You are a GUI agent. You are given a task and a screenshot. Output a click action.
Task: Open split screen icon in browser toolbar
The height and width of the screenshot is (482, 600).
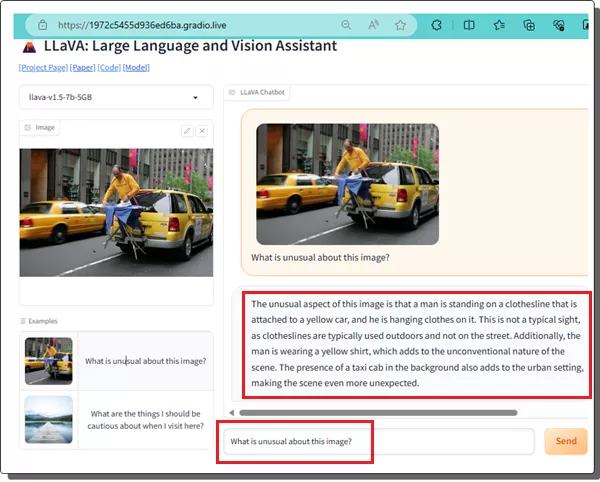(468, 25)
